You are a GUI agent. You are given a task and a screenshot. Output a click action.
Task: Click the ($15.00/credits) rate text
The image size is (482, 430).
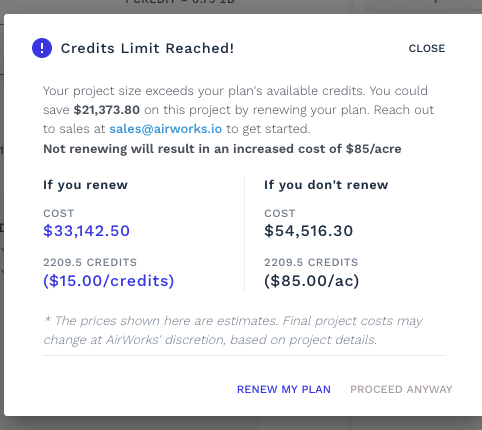pos(109,281)
